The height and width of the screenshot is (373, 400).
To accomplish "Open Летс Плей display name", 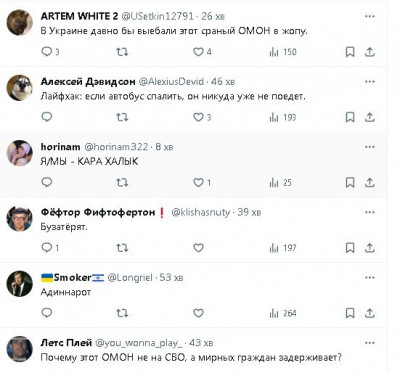I will (66, 343).
